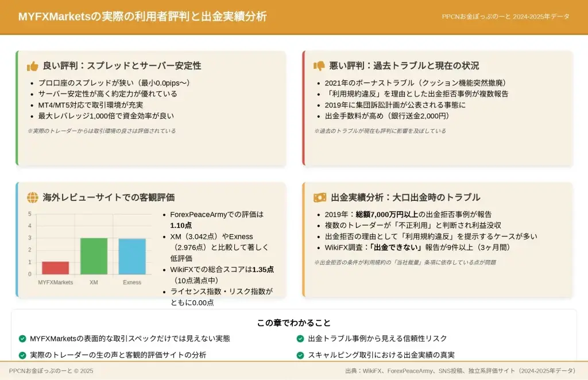Click green check icon beside 実際のトレーダーの生の声
Viewport: 588px width, 380px height.
(22, 355)
